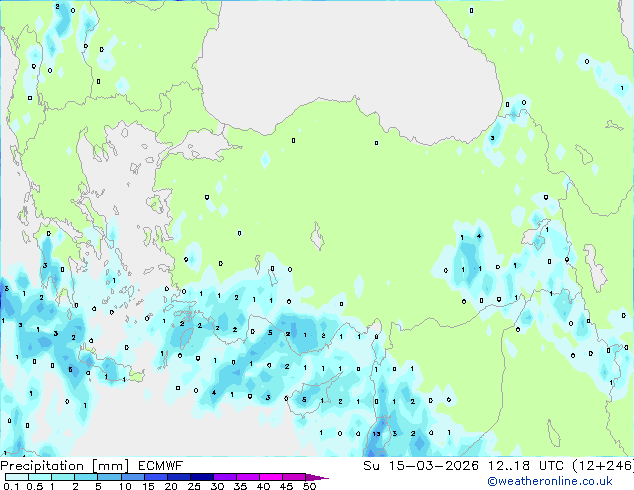Select the legend scale label '30'
The height and width of the screenshot is (490, 634).
point(217,486)
